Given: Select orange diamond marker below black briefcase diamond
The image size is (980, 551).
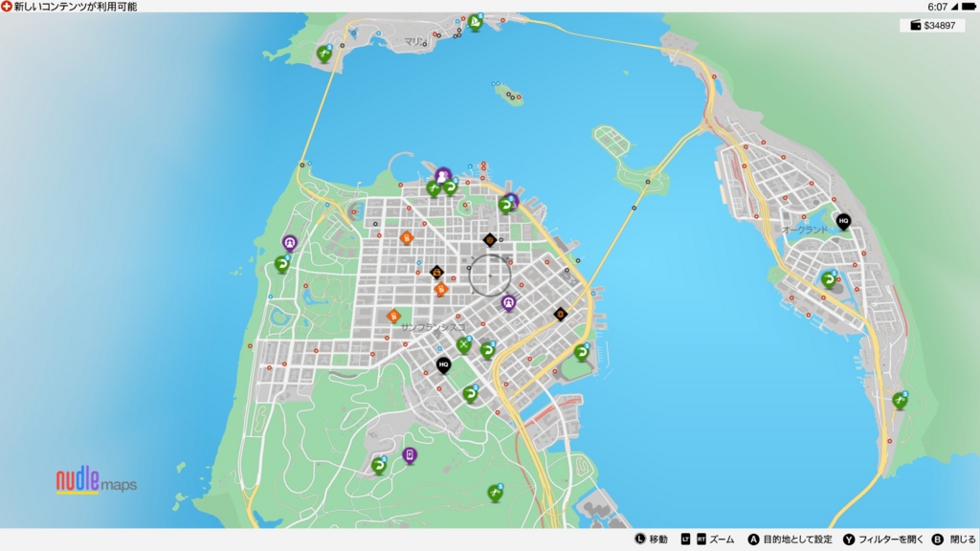Looking at the screenshot, I should (x=440, y=289).
